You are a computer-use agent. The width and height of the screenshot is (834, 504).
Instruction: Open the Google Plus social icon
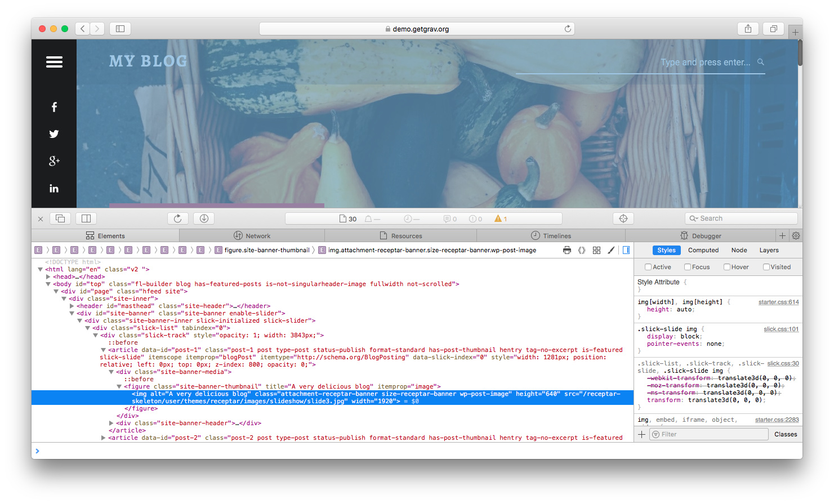54,161
